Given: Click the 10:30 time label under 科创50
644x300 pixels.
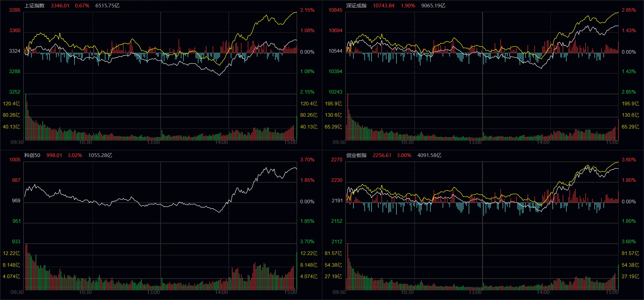Looking at the screenshot, I should (x=86, y=292).
